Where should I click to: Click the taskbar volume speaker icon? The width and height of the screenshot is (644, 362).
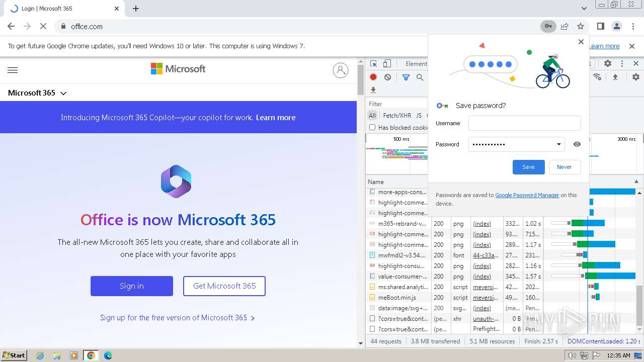(x=572, y=355)
